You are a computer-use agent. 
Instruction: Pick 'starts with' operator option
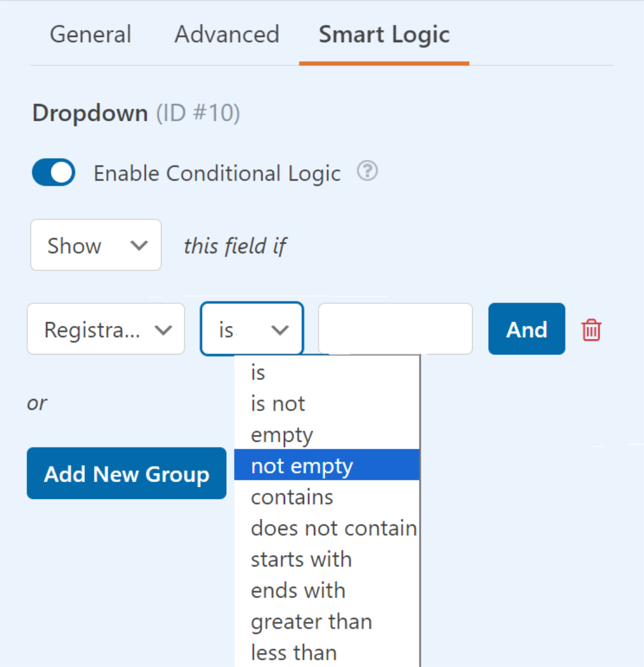[x=327, y=559]
